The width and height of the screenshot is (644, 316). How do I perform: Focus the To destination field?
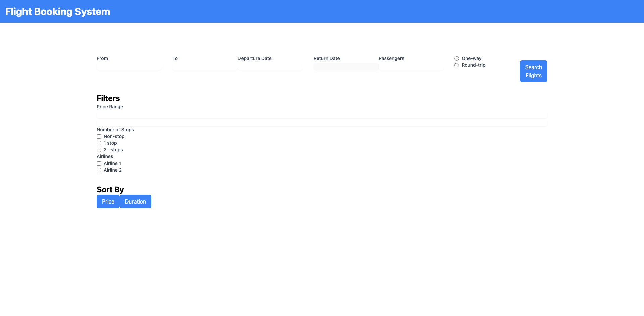pyautogui.click(x=205, y=66)
